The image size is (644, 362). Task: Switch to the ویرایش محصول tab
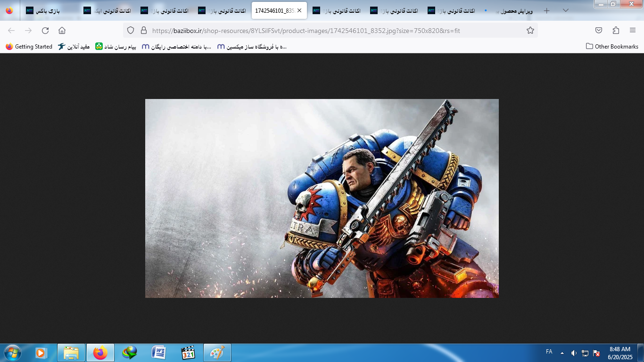pos(508,10)
